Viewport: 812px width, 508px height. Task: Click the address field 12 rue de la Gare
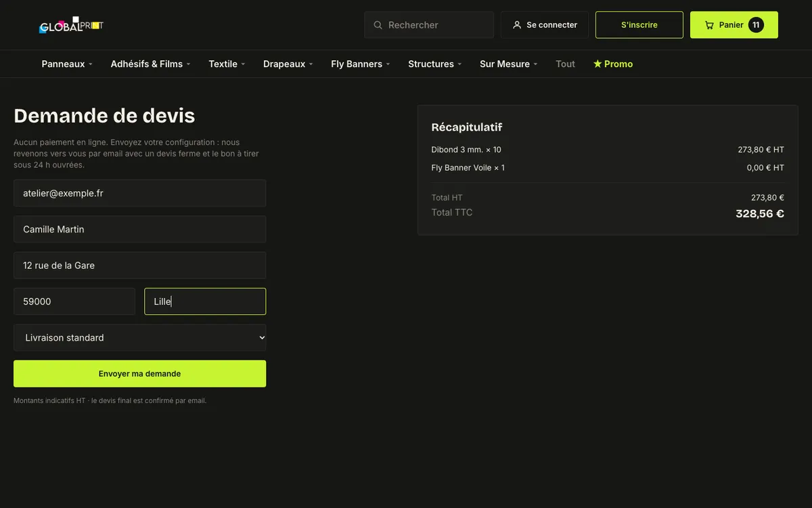(x=140, y=266)
